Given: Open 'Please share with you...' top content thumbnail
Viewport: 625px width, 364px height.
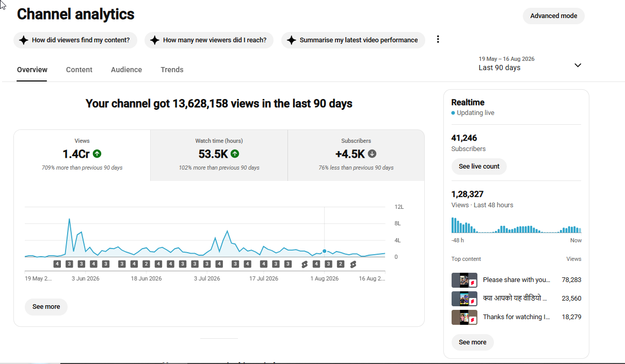Looking at the screenshot, I should 464,280.
